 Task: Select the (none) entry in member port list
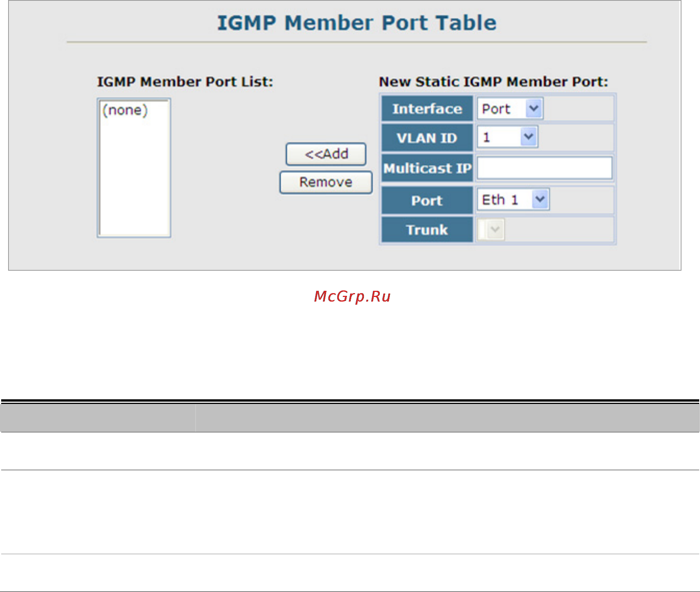(125, 110)
